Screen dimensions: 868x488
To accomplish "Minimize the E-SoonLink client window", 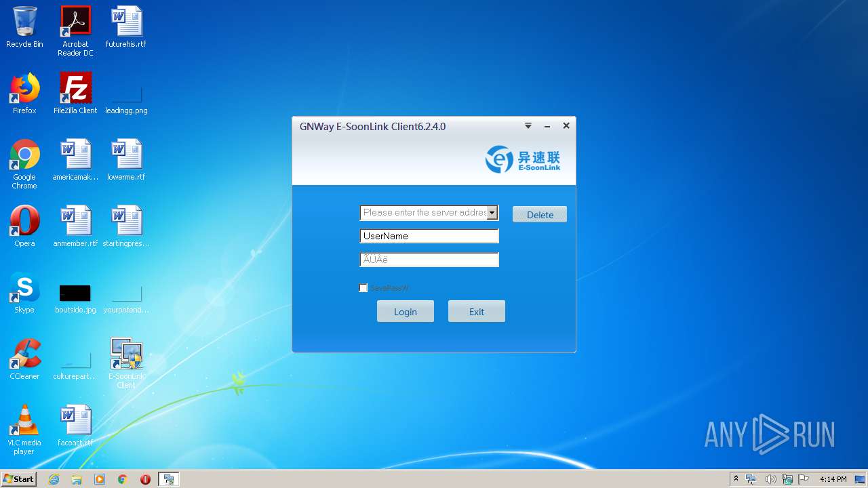I will coord(547,126).
